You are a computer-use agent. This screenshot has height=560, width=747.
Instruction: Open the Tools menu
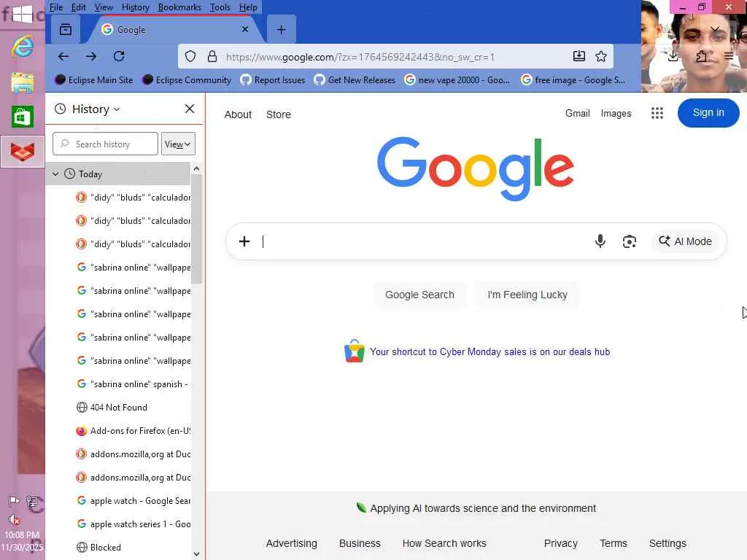point(220,7)
